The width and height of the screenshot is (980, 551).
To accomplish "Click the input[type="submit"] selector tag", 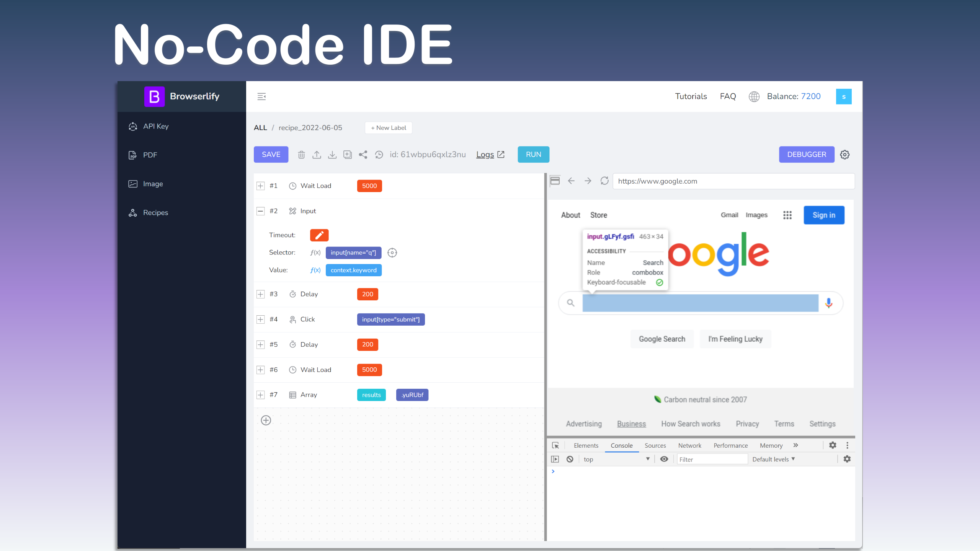I will 391,320.
